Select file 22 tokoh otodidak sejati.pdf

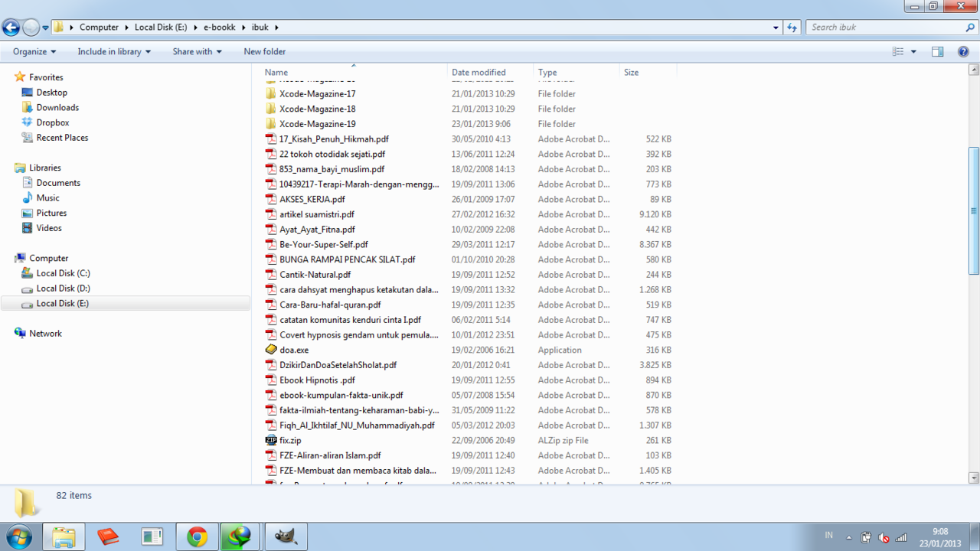(x=332, y=154)
